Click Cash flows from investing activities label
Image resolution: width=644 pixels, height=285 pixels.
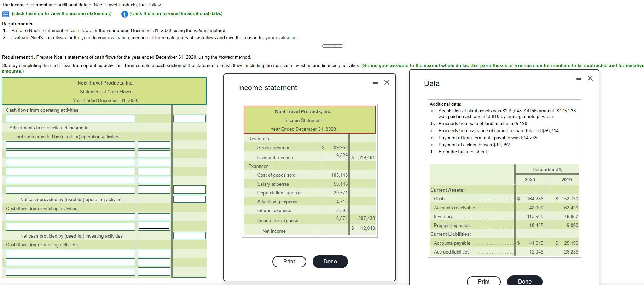point(42,208)
